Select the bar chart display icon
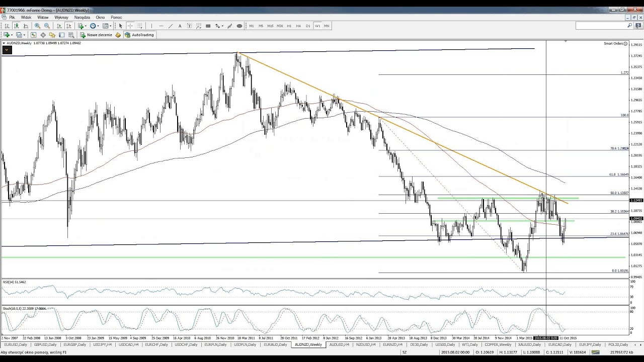644x362 pixels. click(7, 26)
